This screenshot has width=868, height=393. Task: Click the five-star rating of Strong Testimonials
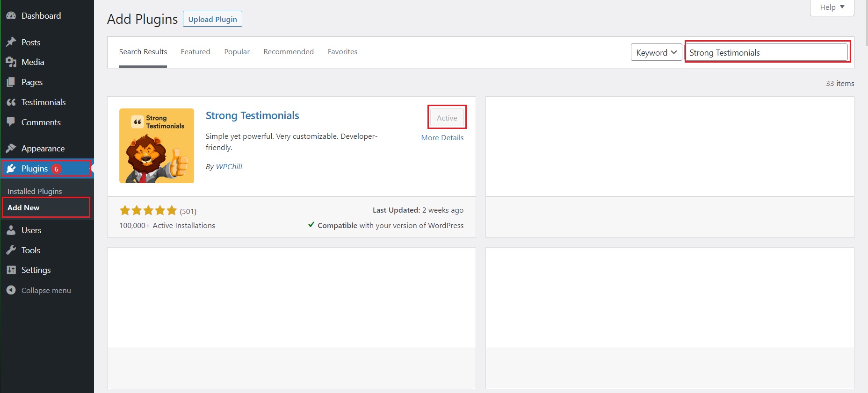click(148, 210)
